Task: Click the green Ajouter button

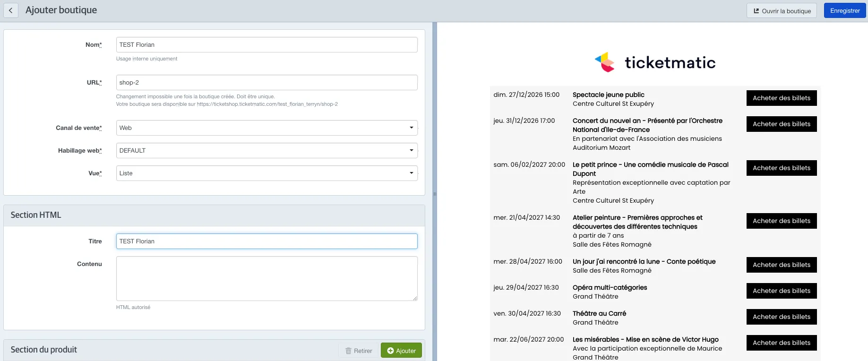Action: click(x=401, y=351)
